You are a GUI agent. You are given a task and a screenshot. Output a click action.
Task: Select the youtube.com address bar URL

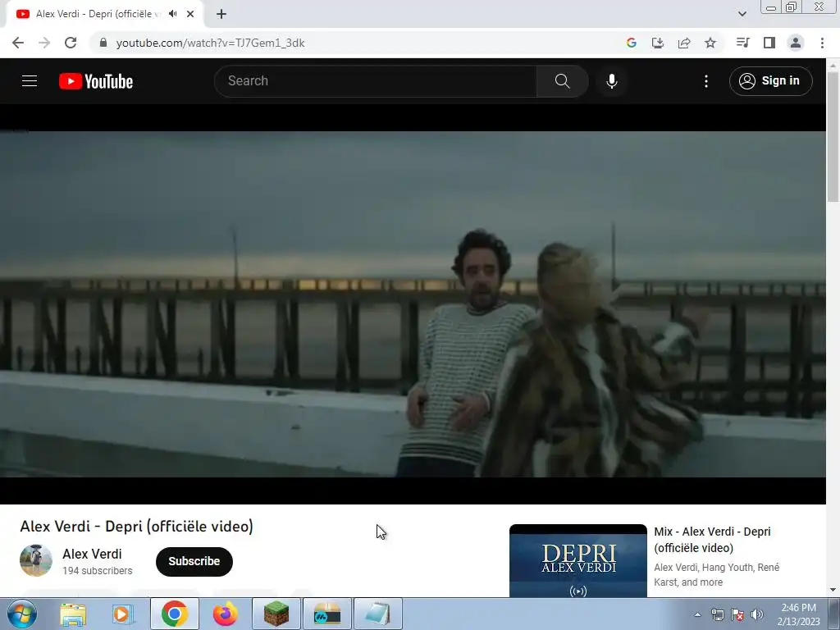(210, 43)
